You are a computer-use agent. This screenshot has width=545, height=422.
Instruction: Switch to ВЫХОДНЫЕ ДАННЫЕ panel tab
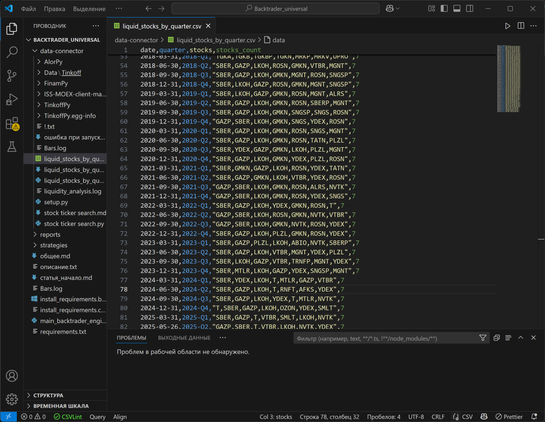pos(184,338)
